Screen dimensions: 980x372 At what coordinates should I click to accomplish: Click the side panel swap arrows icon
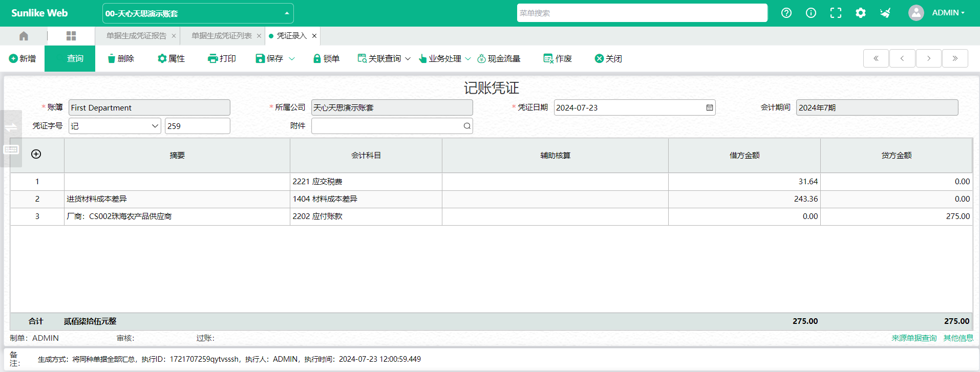pos(11,127)
